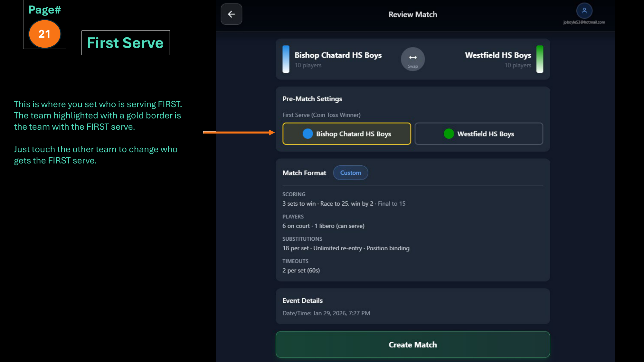Click the orange page number 21 circle
The height and width of the screenshot is (362, 644).
tap(44, 34)
